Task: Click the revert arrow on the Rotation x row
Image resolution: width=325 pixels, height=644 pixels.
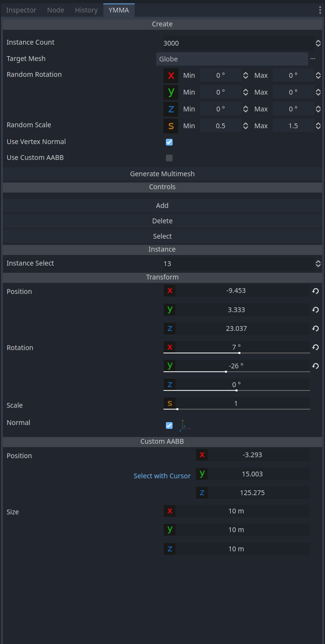Action: coord(315,347)
